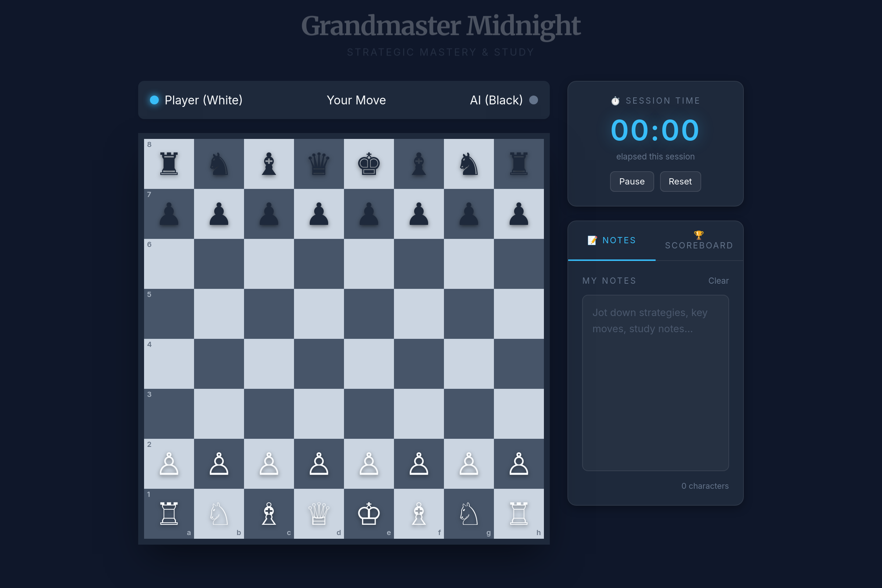Select the white pawn on b2
This screenshot has width=882, height=588.
[219, 464]
